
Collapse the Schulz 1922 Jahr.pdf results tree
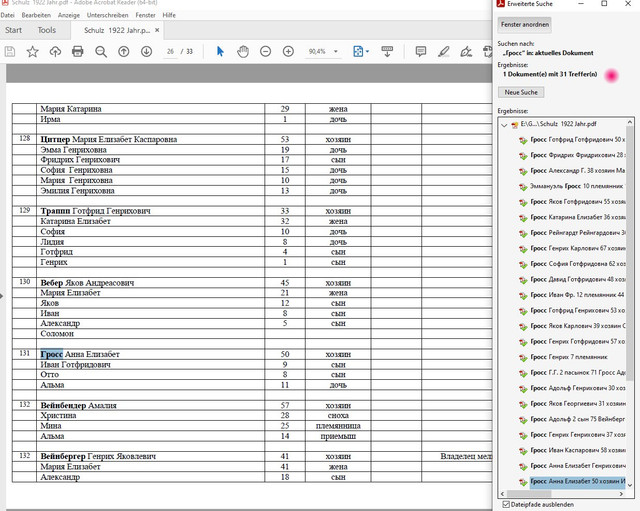[x=504, y=125]
